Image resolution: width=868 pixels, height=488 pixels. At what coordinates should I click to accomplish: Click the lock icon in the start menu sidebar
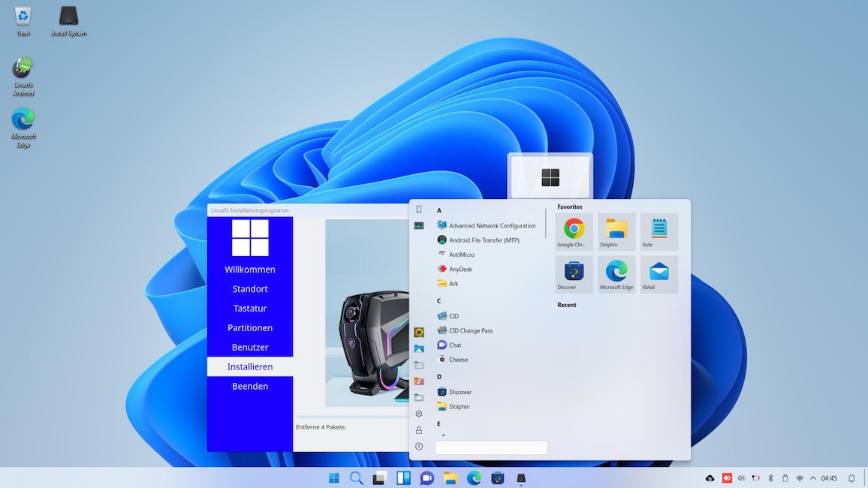[418, 430]
